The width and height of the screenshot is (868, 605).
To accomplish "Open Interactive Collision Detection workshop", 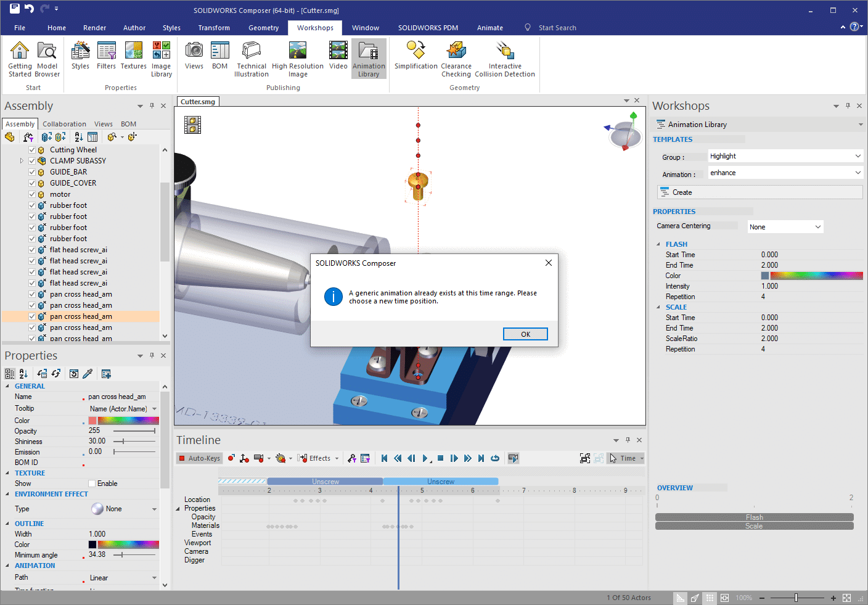I will tap(505, 59).
